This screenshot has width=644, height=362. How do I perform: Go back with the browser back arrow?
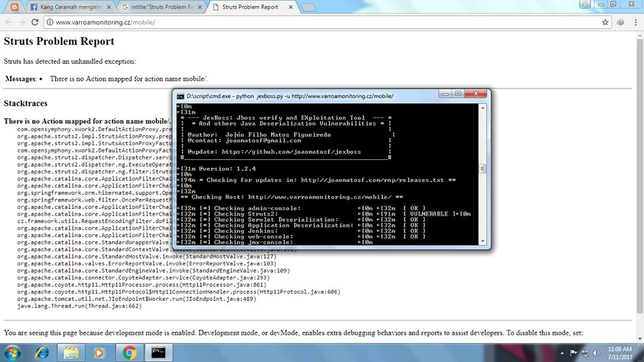pos(9,22)
